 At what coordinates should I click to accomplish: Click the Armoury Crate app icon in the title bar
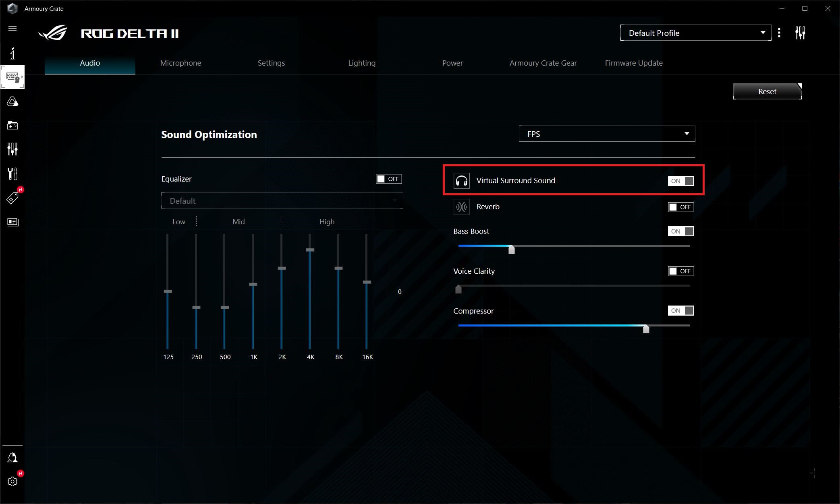point(12,8)
